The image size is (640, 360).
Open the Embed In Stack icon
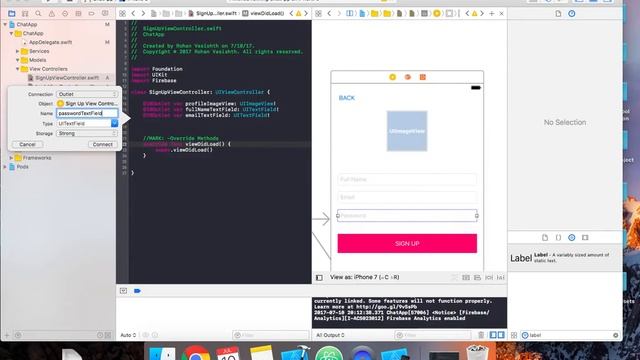click(466, 278)
